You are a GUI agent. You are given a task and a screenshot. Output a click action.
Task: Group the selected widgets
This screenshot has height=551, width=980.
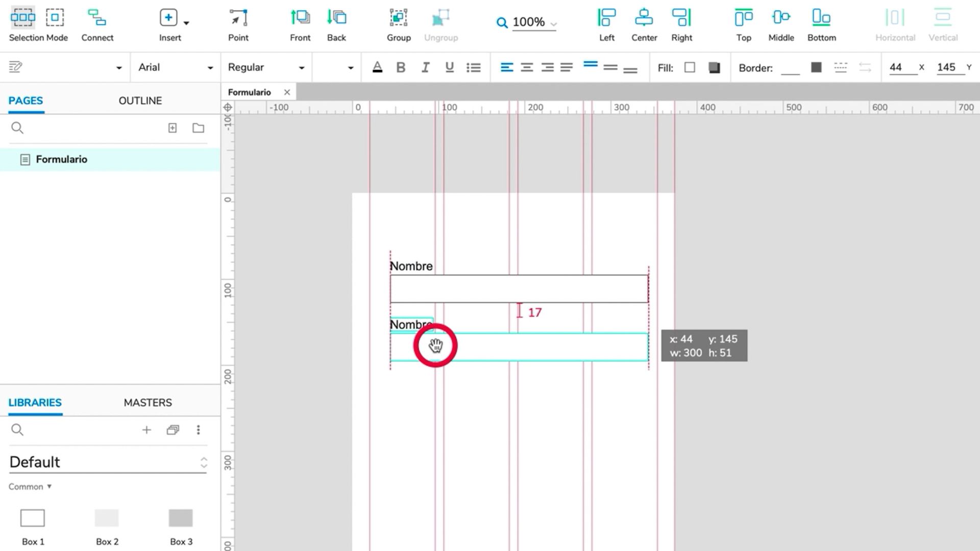398,18
